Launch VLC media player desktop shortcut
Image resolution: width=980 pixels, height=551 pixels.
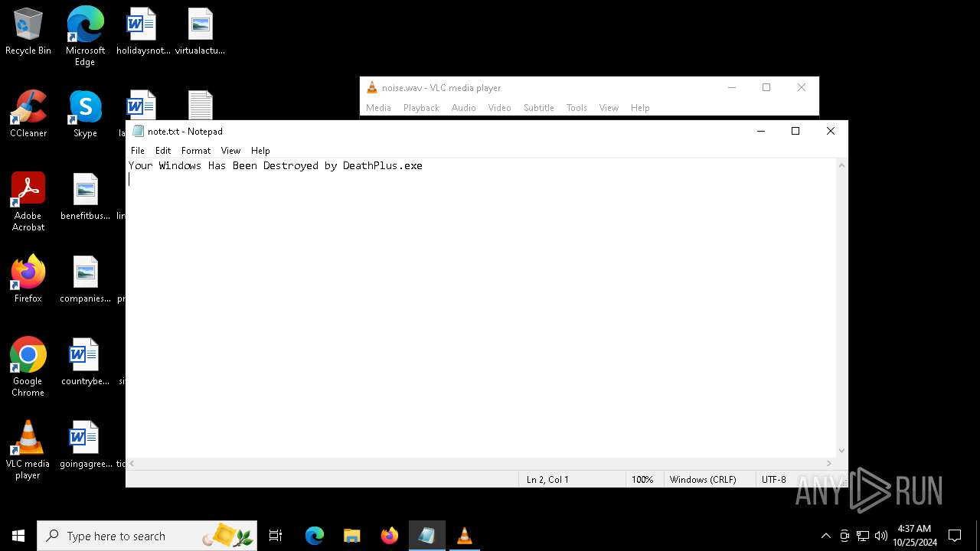[x=28, y=450]
